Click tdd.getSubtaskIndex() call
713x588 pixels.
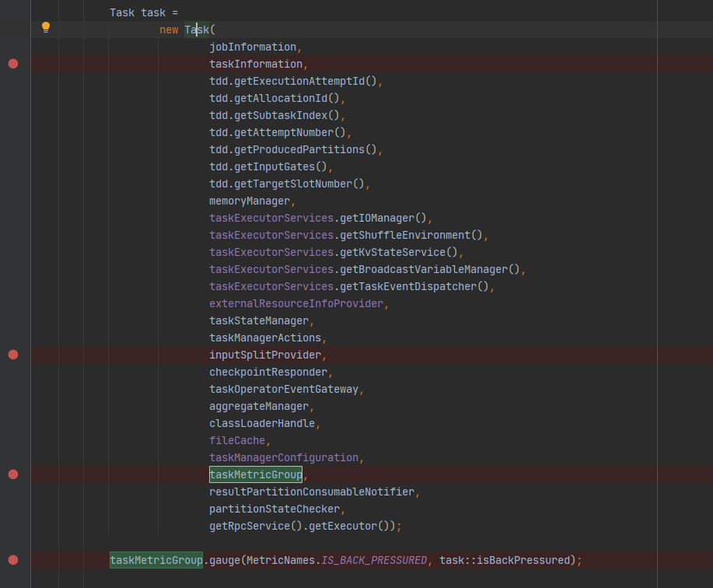click(x=274, y=116)
